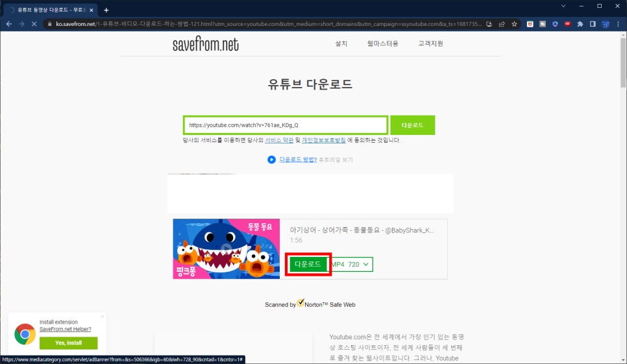The image size is (627, 364).
Task: Open the red fast-forward extension icon
Action: tap(567, 24)
